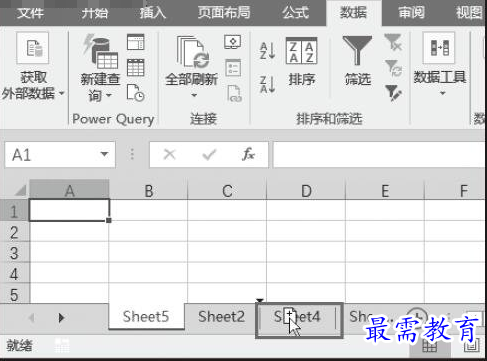Click the confirm checkmark formula button
The image size is (487, 361).
click(x=209, y=155)
